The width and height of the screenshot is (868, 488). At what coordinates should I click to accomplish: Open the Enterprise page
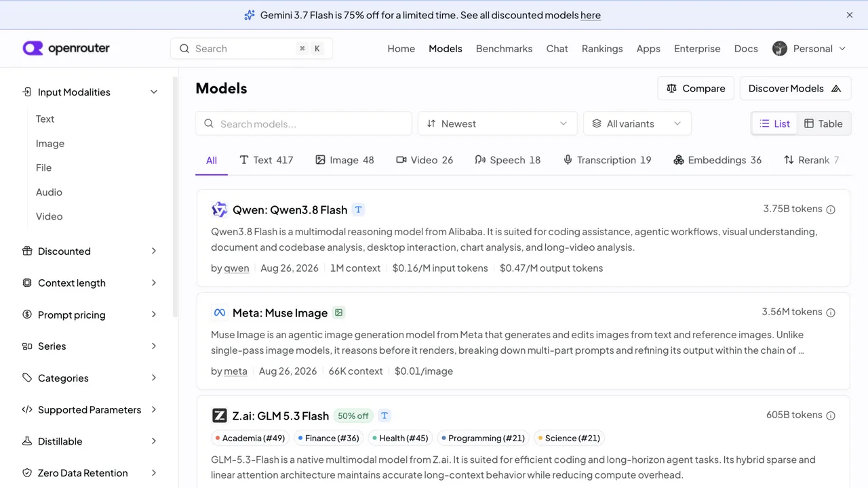697,49
